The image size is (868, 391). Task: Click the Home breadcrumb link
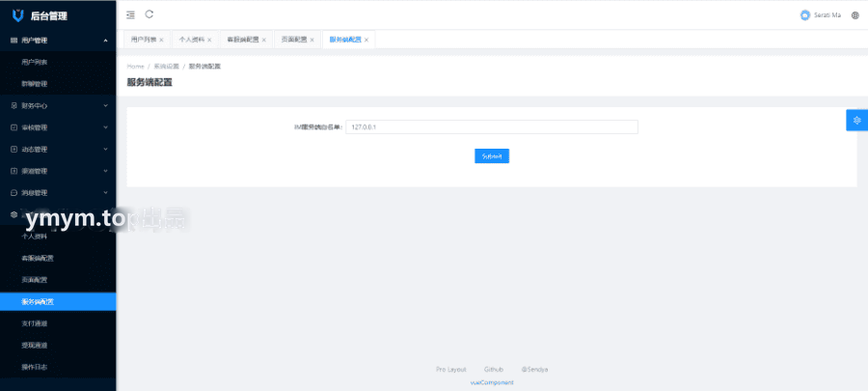(x=135, y=67)
